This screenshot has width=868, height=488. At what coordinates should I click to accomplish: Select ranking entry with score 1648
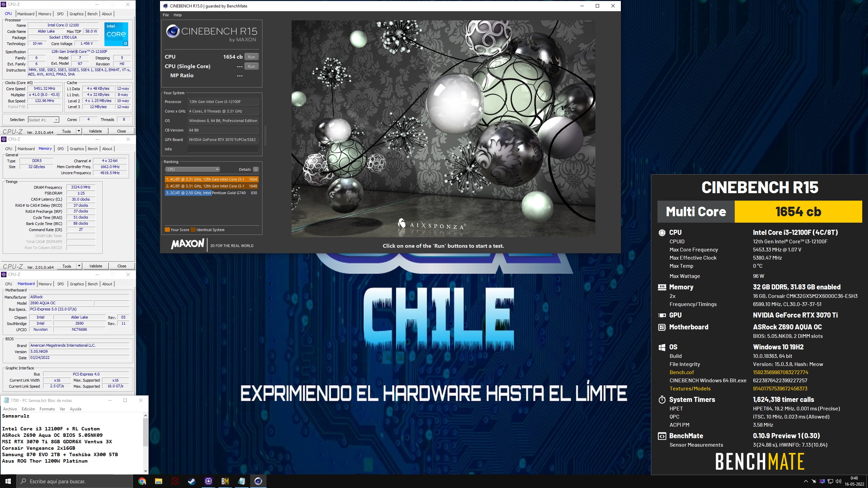212,186
